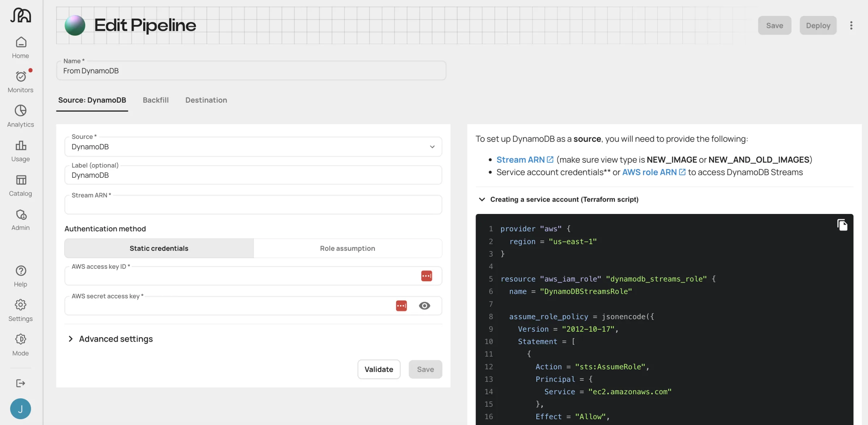The width and height of the screenshot is (868, 425).
Task: Click the code line with "DynamoDBStreamsRole"
Action: [x=571, y=292]
